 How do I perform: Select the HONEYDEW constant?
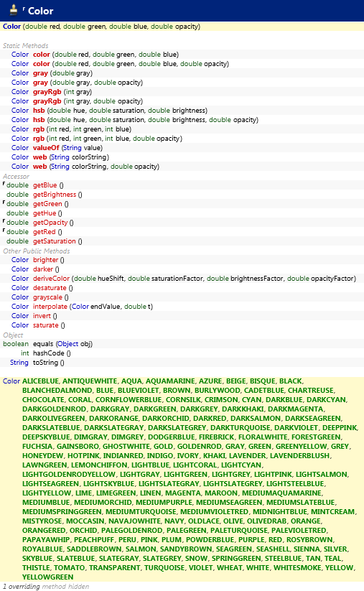pyautogui.click(x=42, y=456)
